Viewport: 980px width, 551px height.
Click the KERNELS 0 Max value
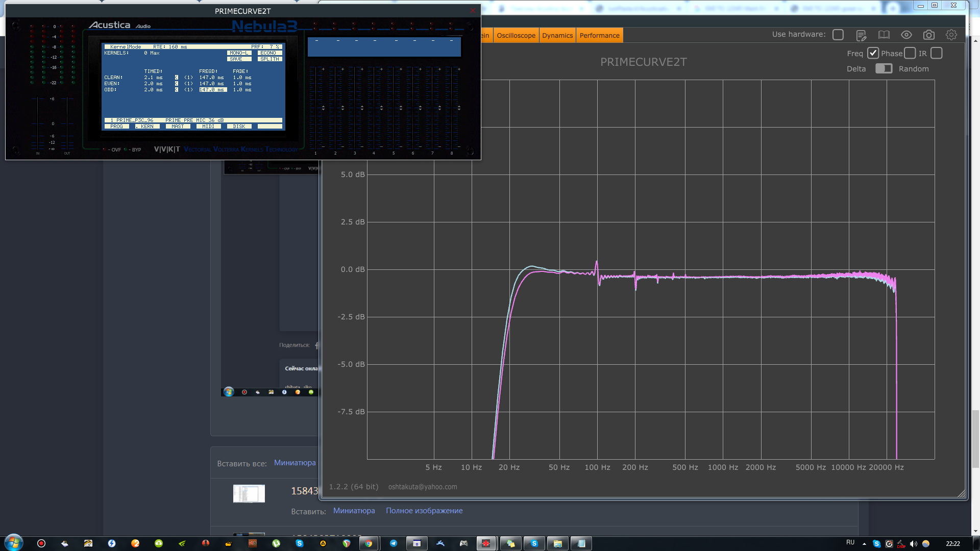pyautogui.click(x=152, y=53)
